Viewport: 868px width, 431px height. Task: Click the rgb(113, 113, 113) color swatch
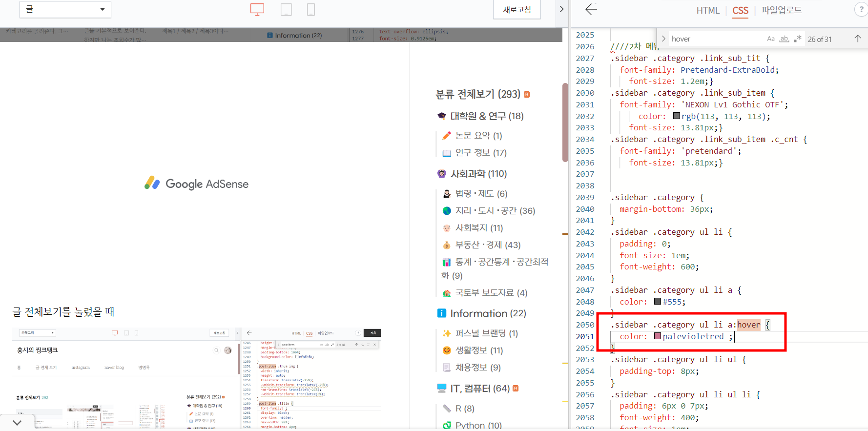pyautogui.click(x=677, y=116)
